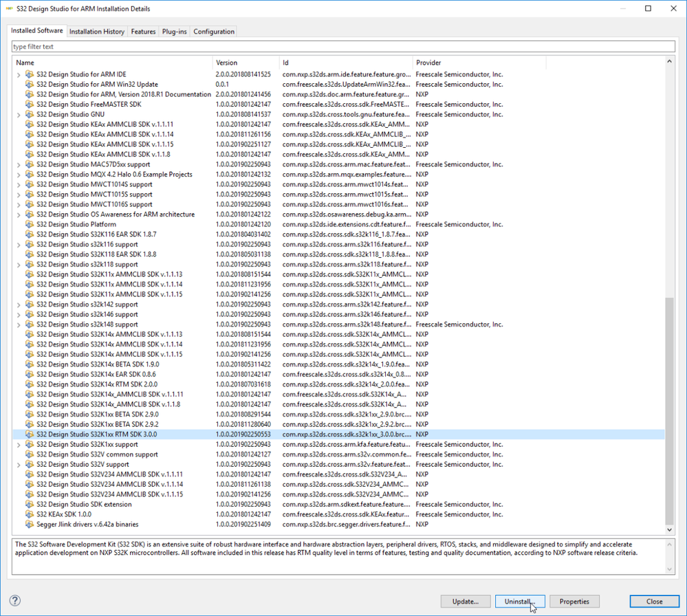687x616 pixels.
Task: Click the icon next to S32 Design Studio FreeMASTER SDK
Action: 30,104
